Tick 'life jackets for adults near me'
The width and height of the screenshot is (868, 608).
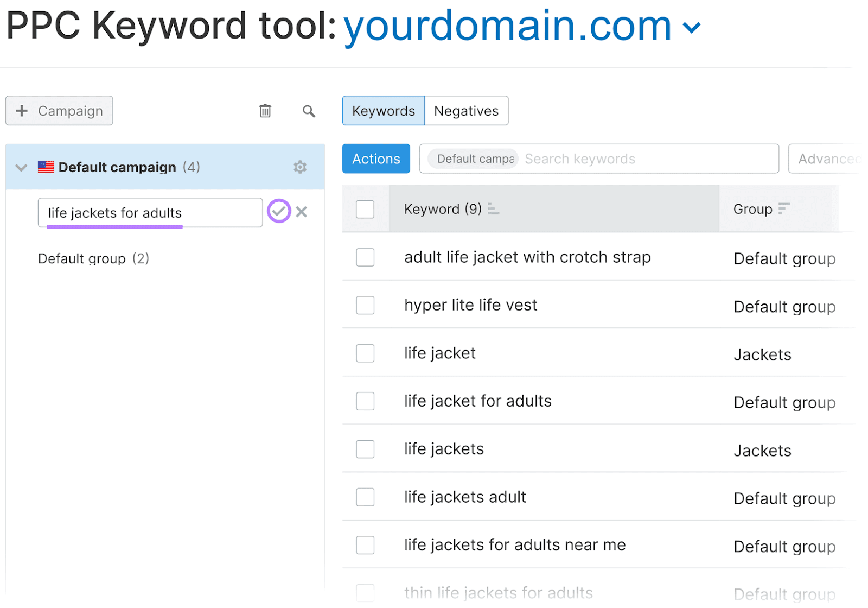pos(365,545)
